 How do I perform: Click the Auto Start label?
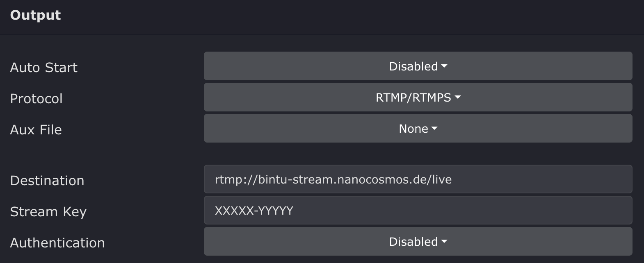point(44,68)
